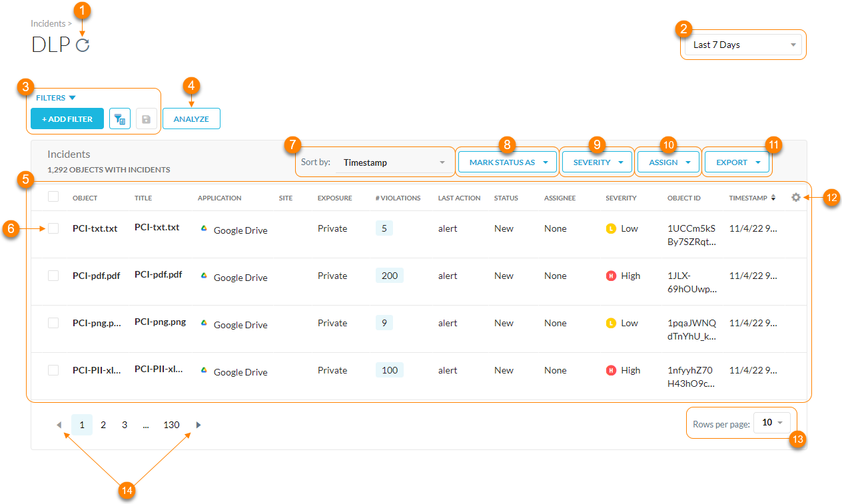Refresh the DLP incidents page

(x=83, y=45)
